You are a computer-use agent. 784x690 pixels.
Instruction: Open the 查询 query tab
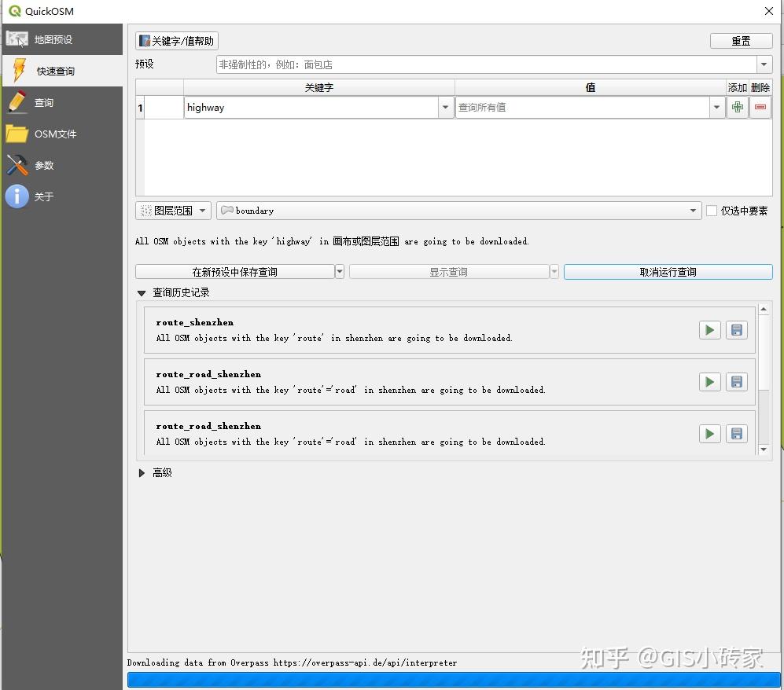pos(62,102)
